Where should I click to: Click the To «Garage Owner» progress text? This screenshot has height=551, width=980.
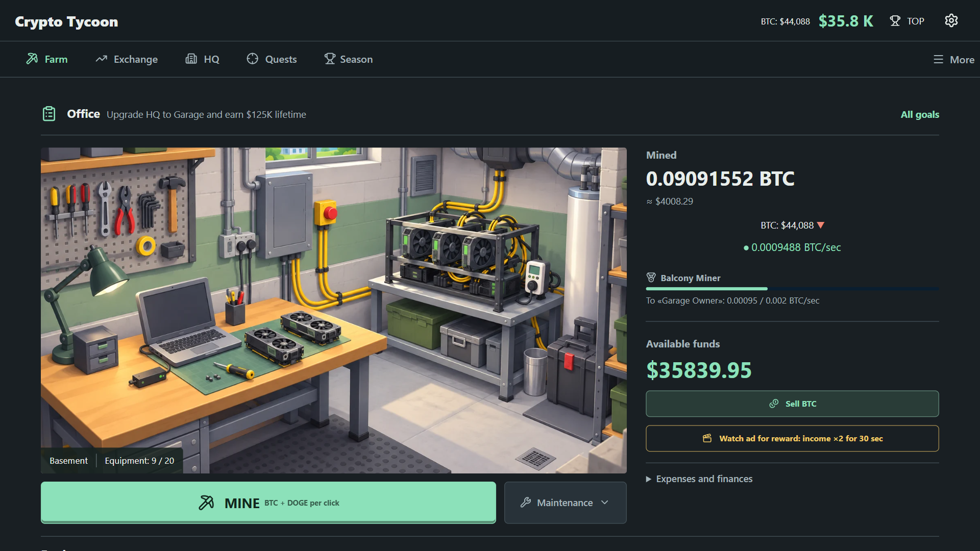pos(732,300)
